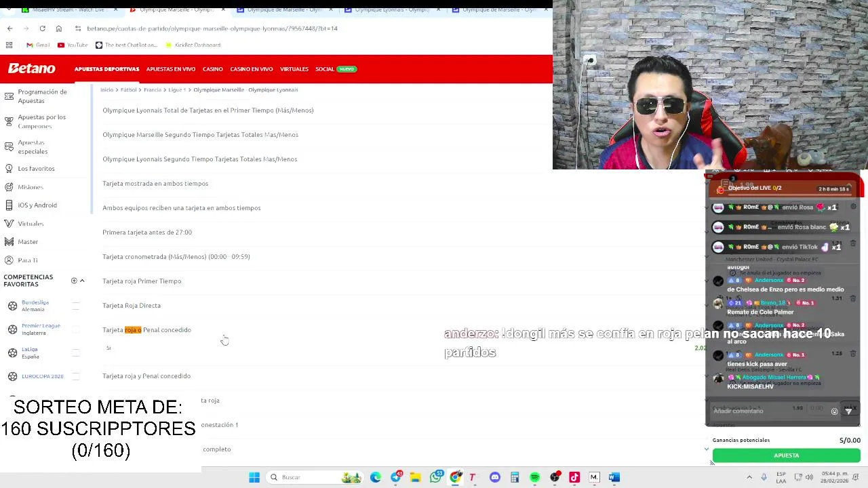Collapse Tarjeta roja o Penal concedido
The height and width of the screenshot is (488, 868).
tap(146, 330)
